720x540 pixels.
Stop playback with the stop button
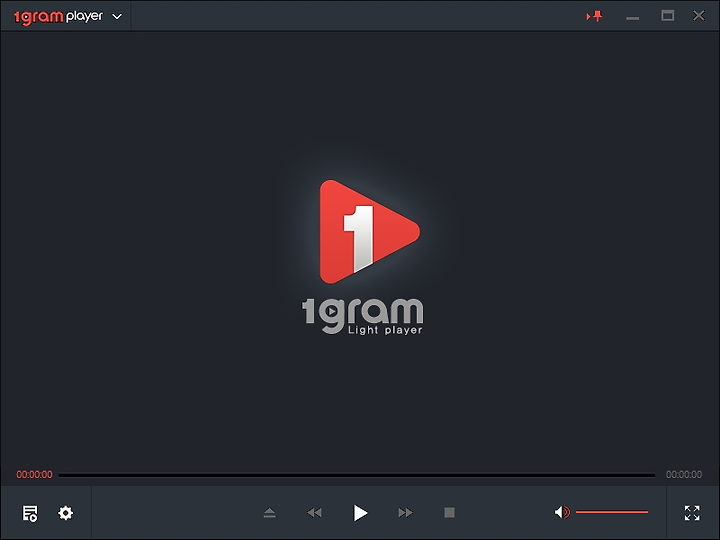coord(450,512)
